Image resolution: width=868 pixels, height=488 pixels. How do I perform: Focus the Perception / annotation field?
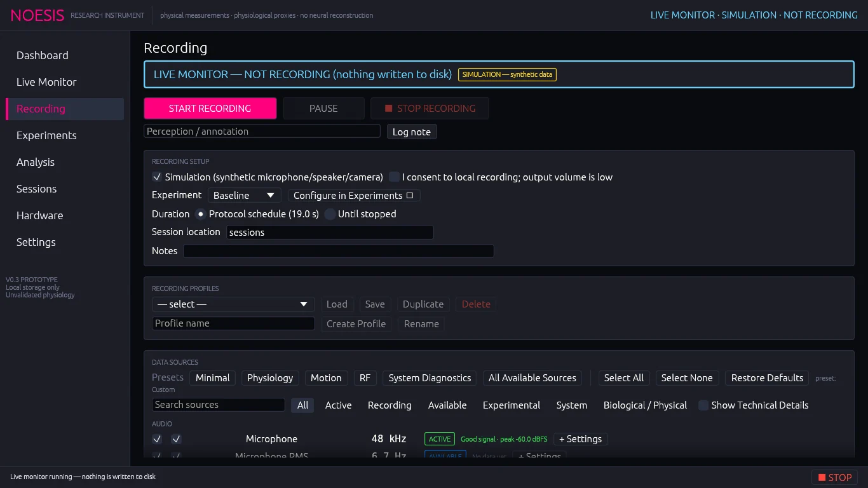point(262,132)
